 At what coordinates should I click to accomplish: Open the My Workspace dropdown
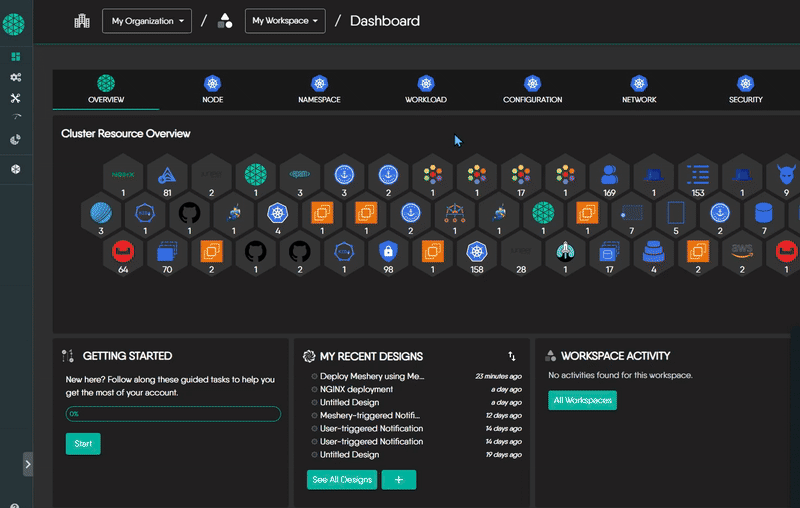tap(285, 21)
